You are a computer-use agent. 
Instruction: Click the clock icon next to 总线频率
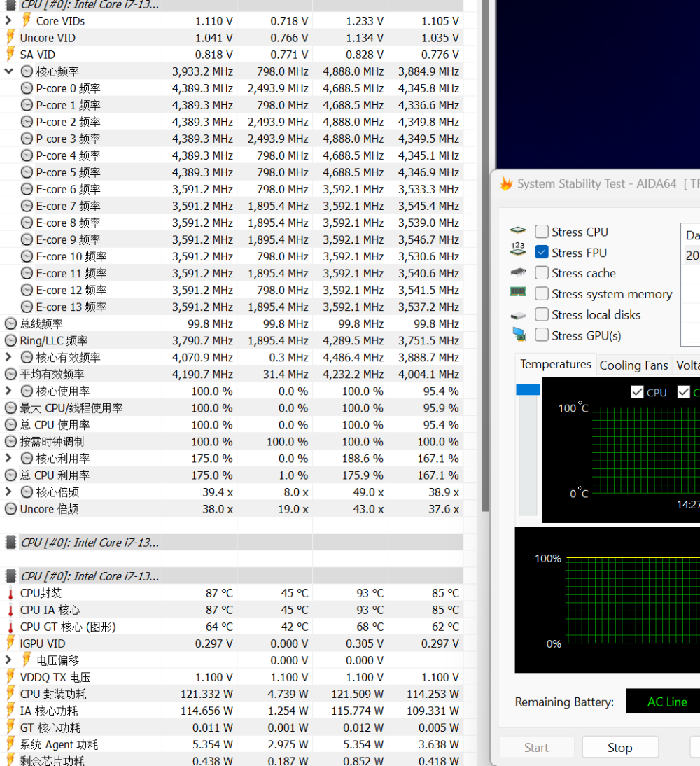pos(10,323)
